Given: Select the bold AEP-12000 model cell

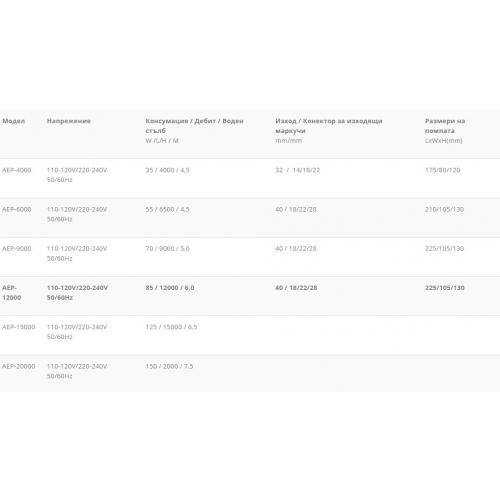Looking at the screenshot, I should (12, 293).
